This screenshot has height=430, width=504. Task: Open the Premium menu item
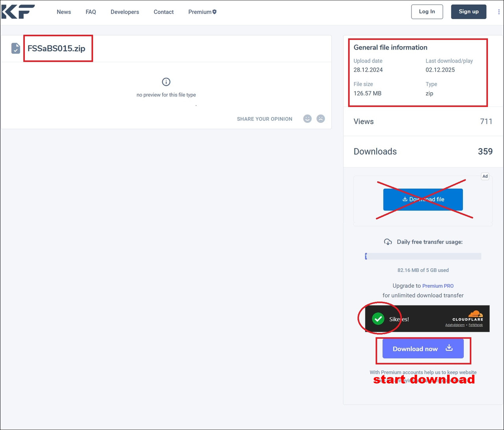(x=202, y=12)
